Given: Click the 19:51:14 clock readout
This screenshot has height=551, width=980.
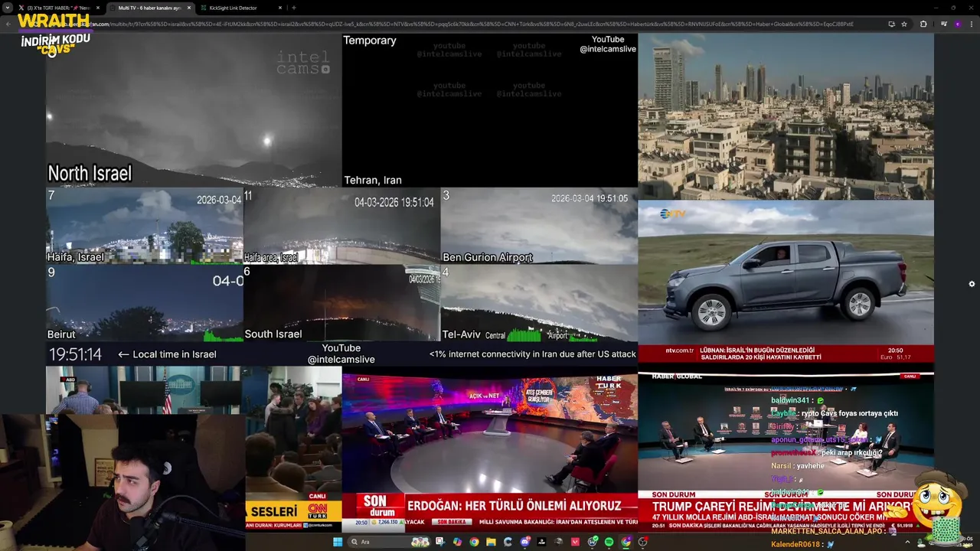Looking at the screenshot, I should [75, 354].
